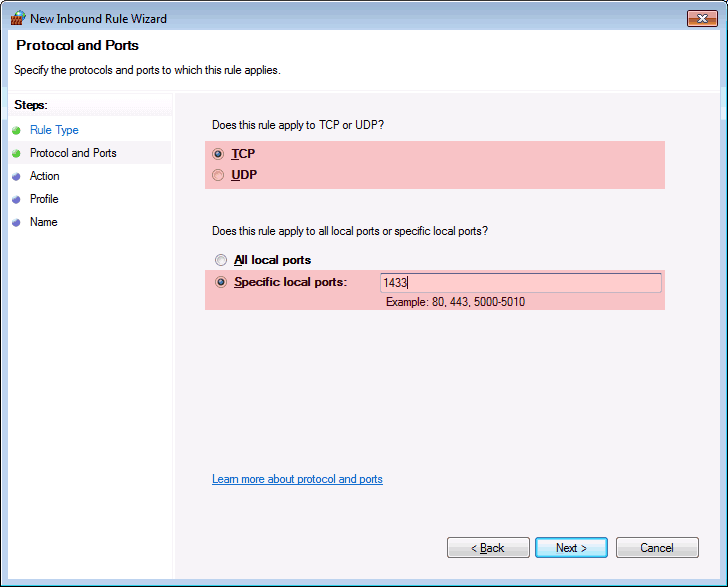Click the green bullet beside Rule Type
728x587 pixels.
point(16,130)
